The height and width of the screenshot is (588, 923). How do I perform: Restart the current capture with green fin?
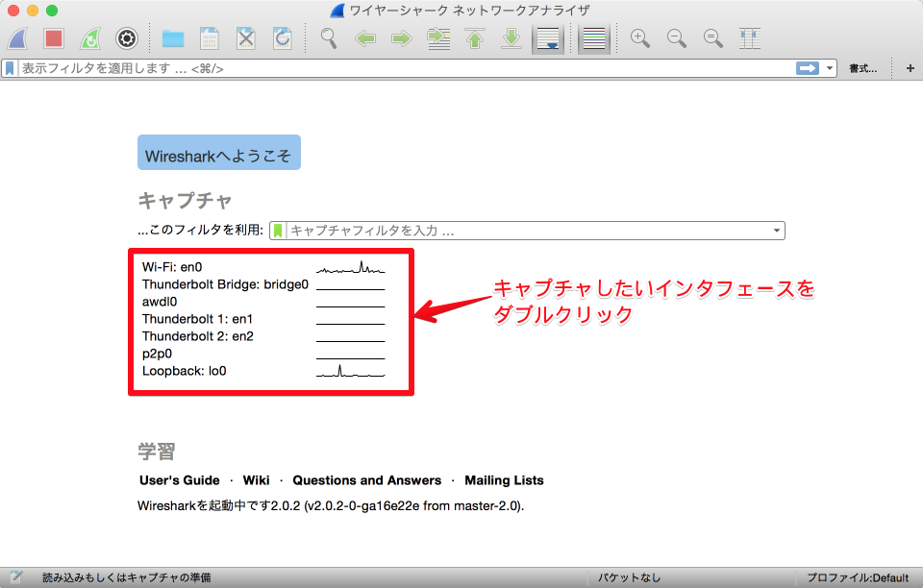click(90, 38)
